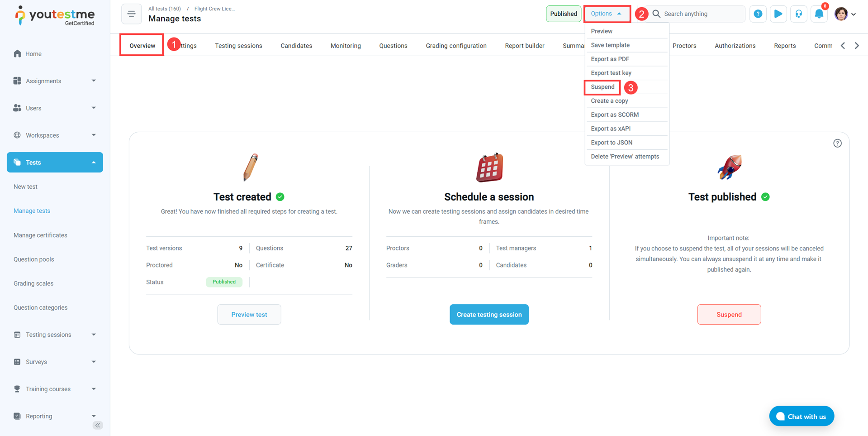Open the headset support icon

(x=798, y=14)
